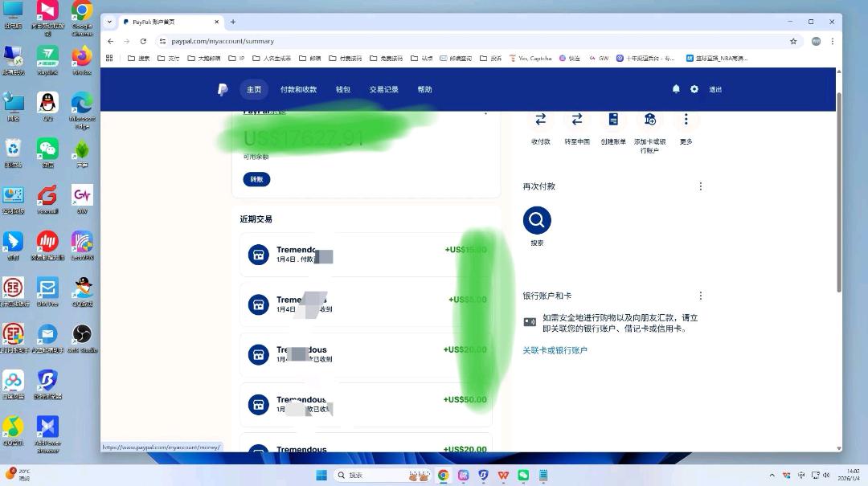
Task: Open the 搜索 bookmarks folder
Action: coord(139,58)
